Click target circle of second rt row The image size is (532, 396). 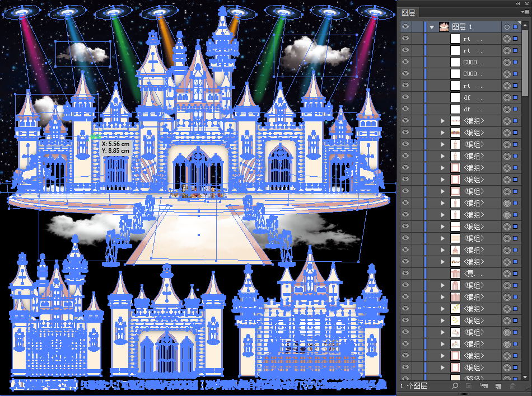pyautogui.click(x=507, y=50)
